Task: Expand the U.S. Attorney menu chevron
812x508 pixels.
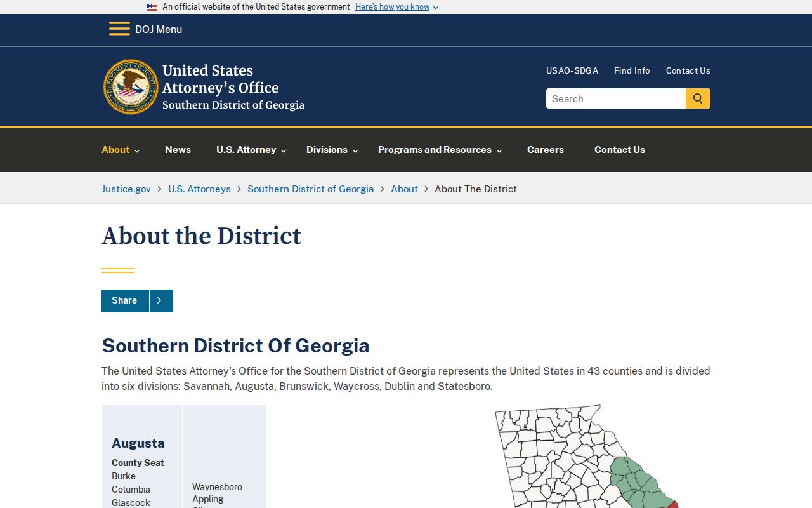Action: [284, 150]
